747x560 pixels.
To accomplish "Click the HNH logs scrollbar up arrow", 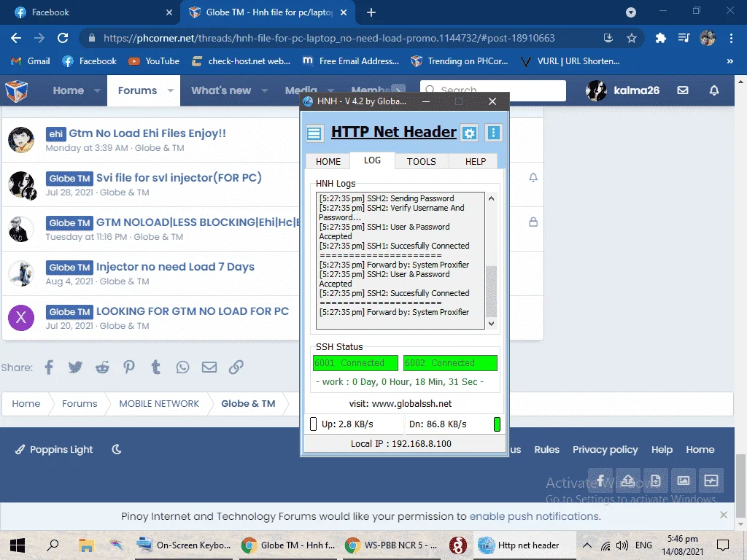I will 491,198.
